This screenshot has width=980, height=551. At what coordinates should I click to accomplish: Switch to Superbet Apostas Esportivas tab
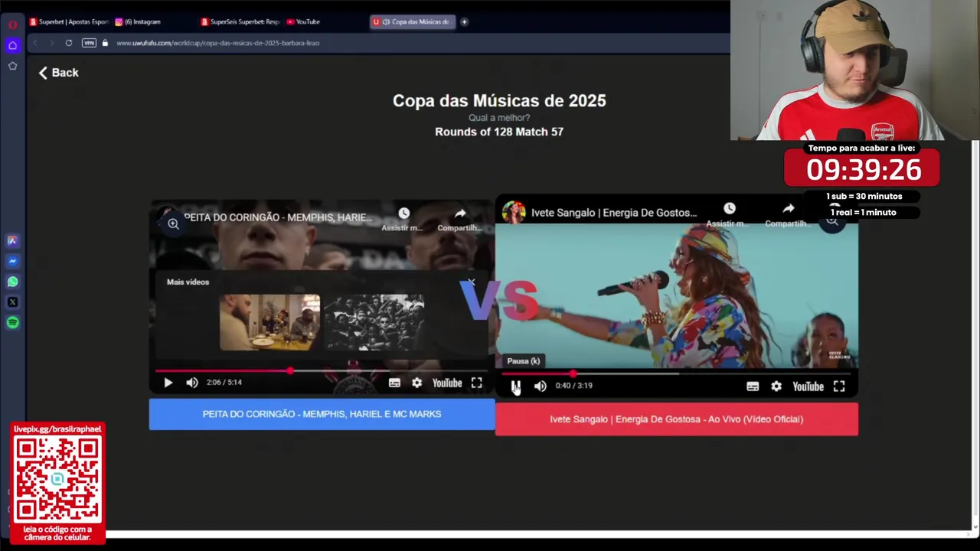coord(70,21)
